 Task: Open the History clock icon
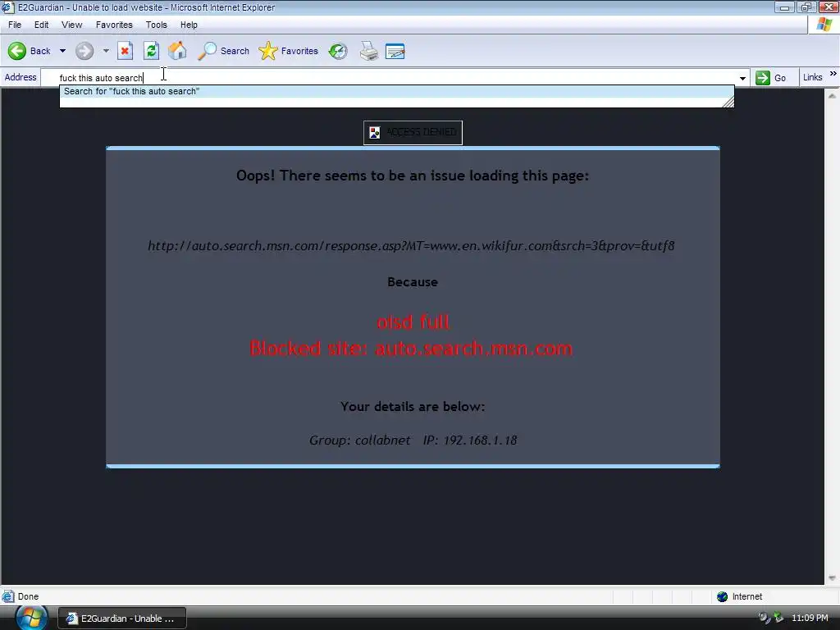pyautogui.click(x=338, y=51)
